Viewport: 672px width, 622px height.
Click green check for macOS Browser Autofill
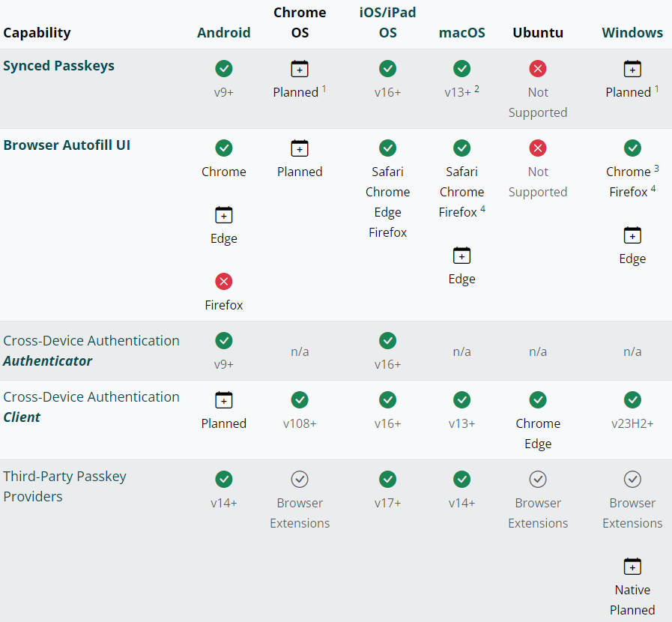coord(461,148)
